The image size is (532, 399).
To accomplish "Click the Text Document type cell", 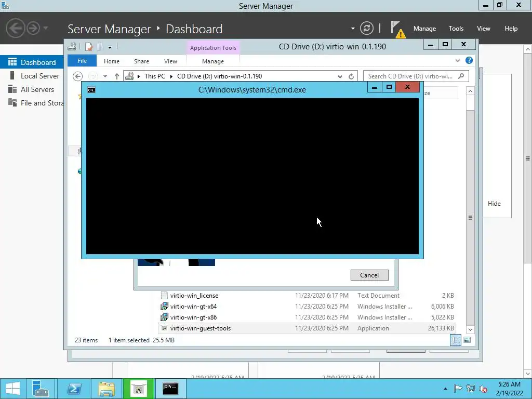I will pos(378,296).
